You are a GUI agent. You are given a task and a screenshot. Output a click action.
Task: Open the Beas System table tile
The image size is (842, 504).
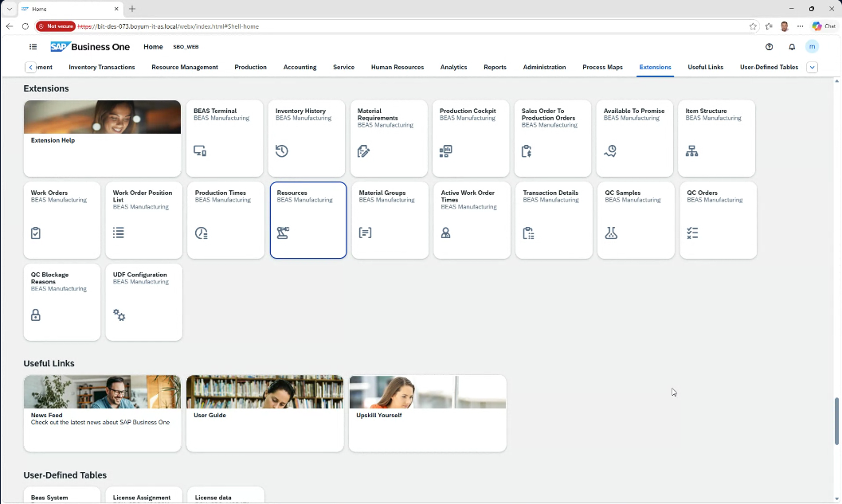pos(62,495)
